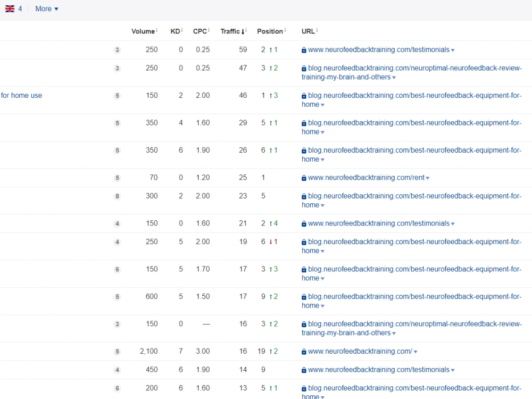Click the info icon next to URL header
The width and height of the screenshot is (532, 399).
(317, 30)
